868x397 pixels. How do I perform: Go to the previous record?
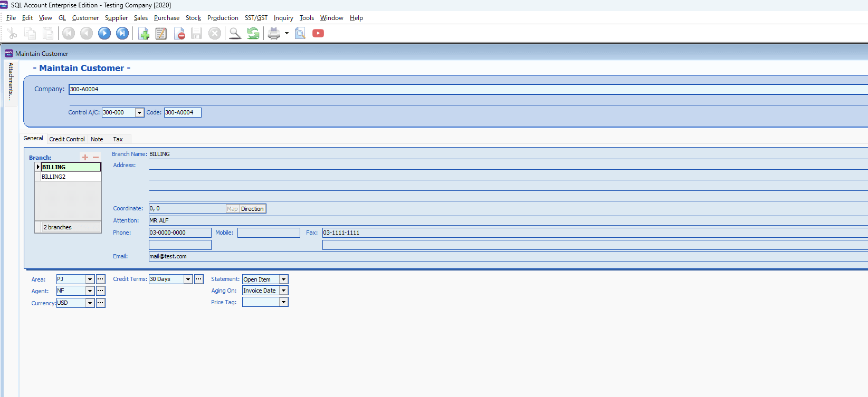[x=87, y=33]
